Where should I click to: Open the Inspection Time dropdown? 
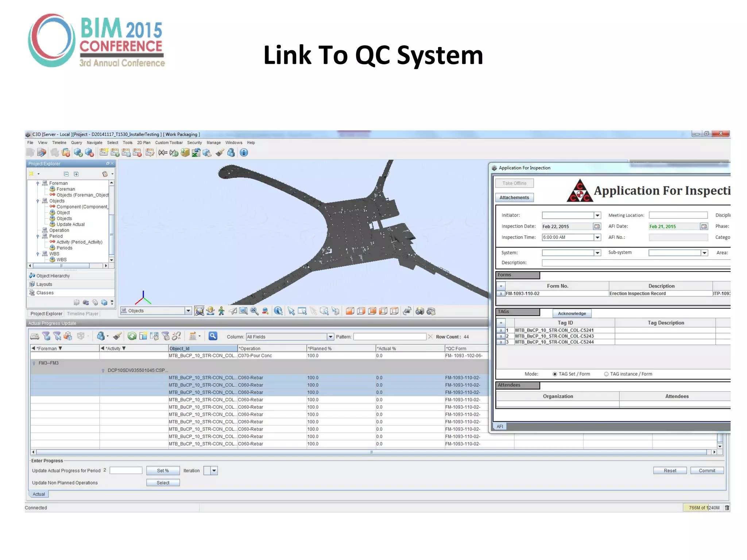pyautogui.click(x=597, y=237)
